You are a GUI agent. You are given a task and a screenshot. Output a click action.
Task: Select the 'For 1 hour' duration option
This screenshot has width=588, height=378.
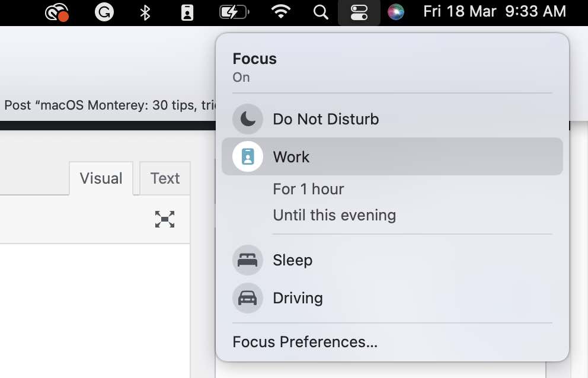coord(308,189)
